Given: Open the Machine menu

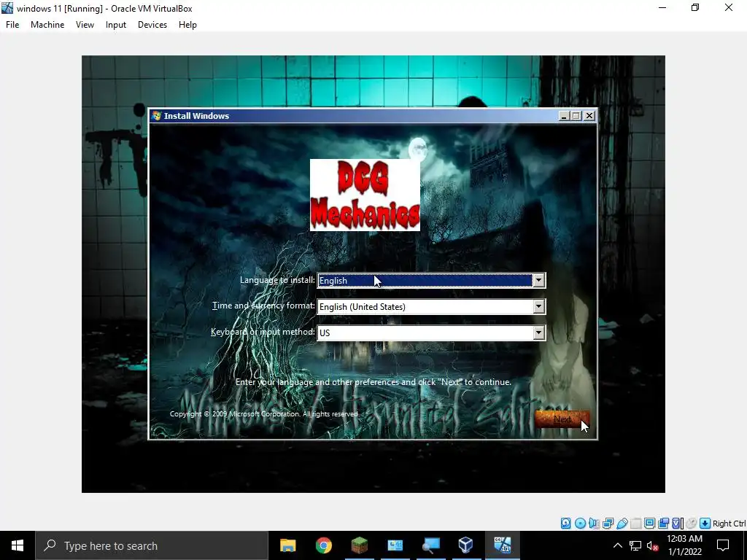Looking at the screenshot, I should tap(47, 25).
